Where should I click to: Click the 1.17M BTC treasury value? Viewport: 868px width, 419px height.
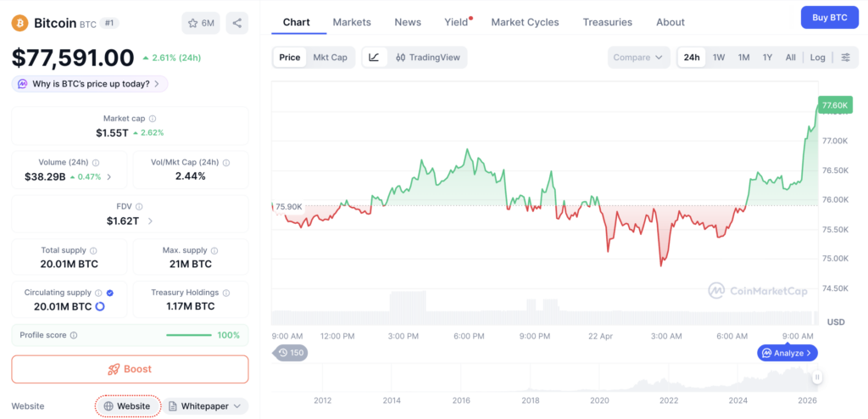[x=191, y=306]
